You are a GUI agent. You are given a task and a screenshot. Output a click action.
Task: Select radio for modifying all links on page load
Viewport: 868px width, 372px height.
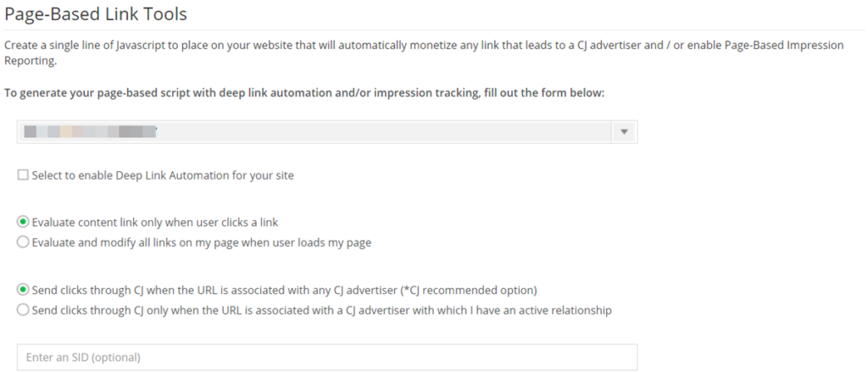click(x=23, y=242)
